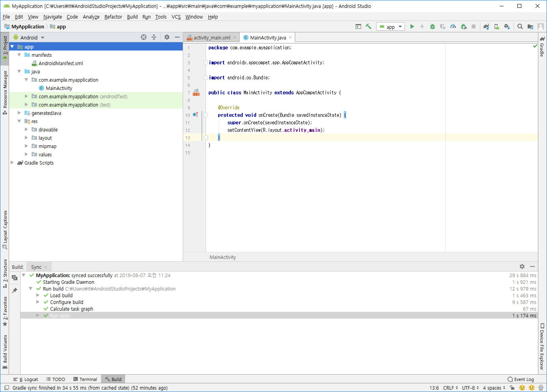Toggle the Favorites tool window
This screenshot has width=547, height=392.
pos(5,311)
